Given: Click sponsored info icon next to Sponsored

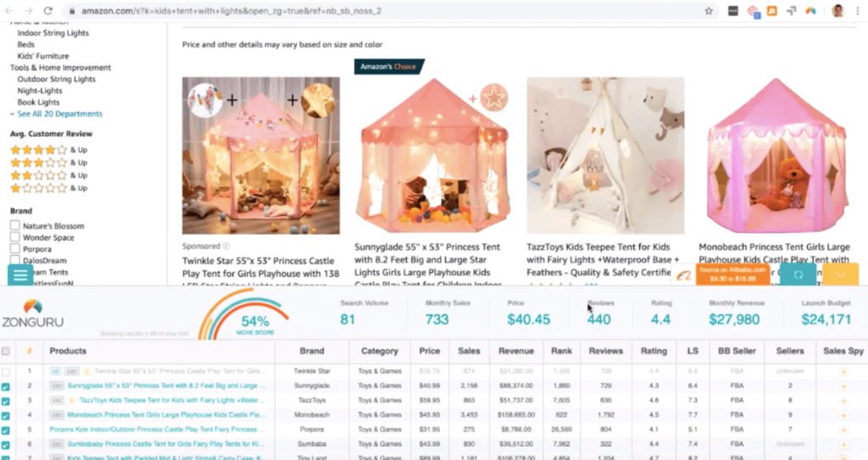Looking at the screenshot, I should (x=225, y=247).
